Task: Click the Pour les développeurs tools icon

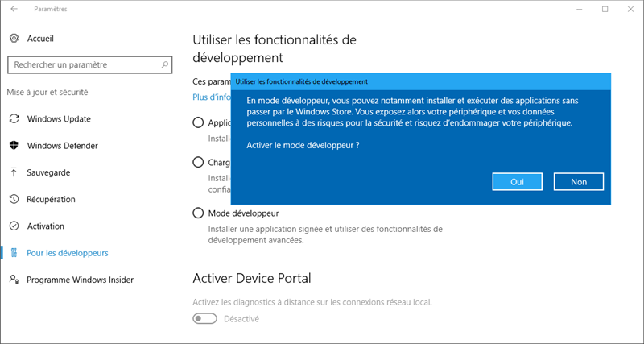Action: (x=14, y=253)
